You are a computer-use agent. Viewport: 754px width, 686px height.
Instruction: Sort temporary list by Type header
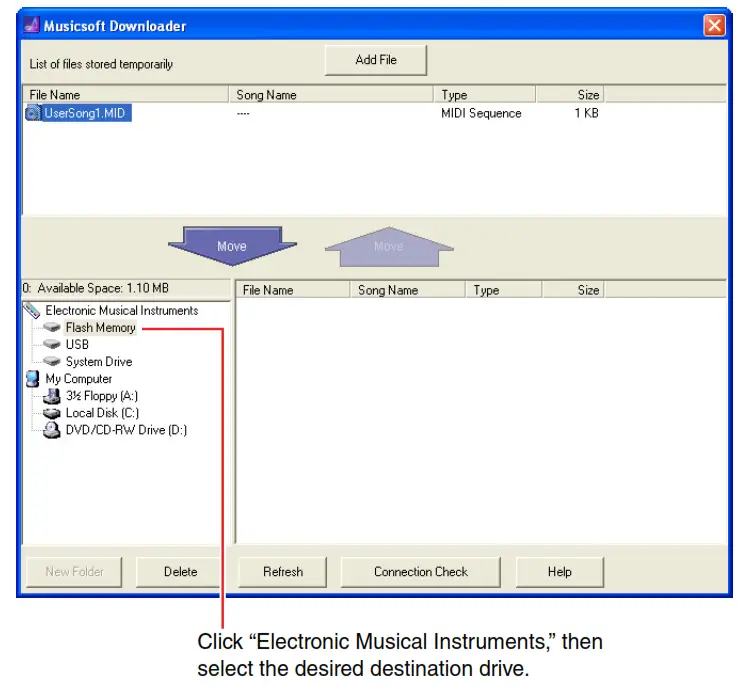(x=485, y=95)
